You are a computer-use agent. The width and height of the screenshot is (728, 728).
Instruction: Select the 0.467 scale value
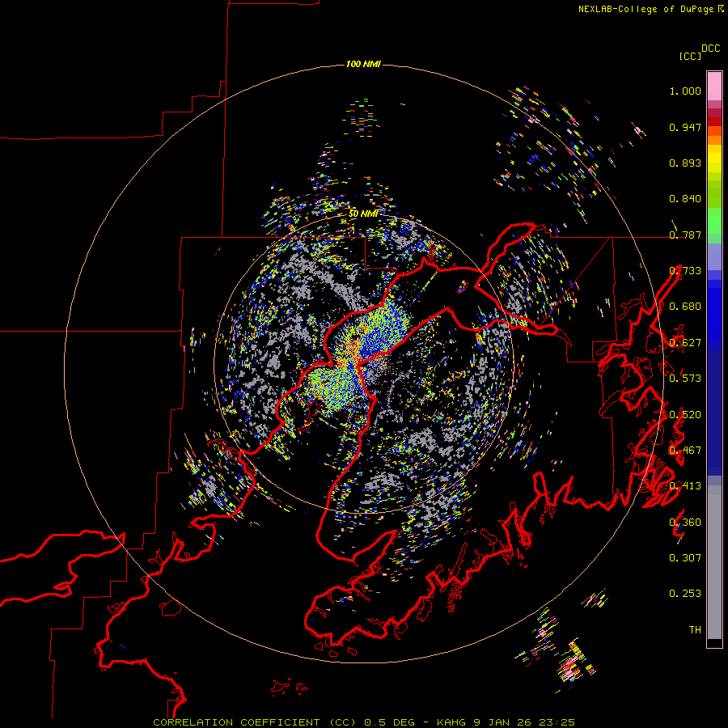click(685, 451)
